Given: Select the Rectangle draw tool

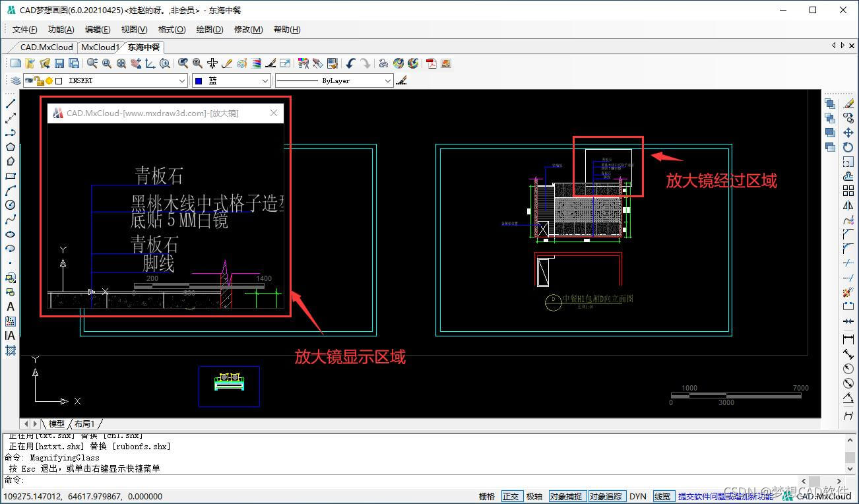Looking at the screenshot, I should click(11, 176).
